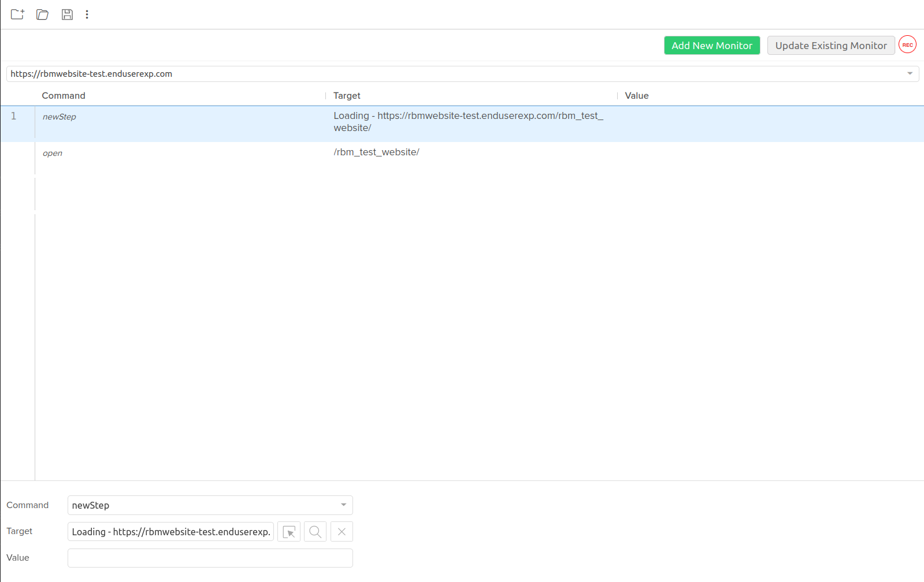Toggle the red REC recording button
The width and height of the screenshot is (924, 582).
[907, 45]
